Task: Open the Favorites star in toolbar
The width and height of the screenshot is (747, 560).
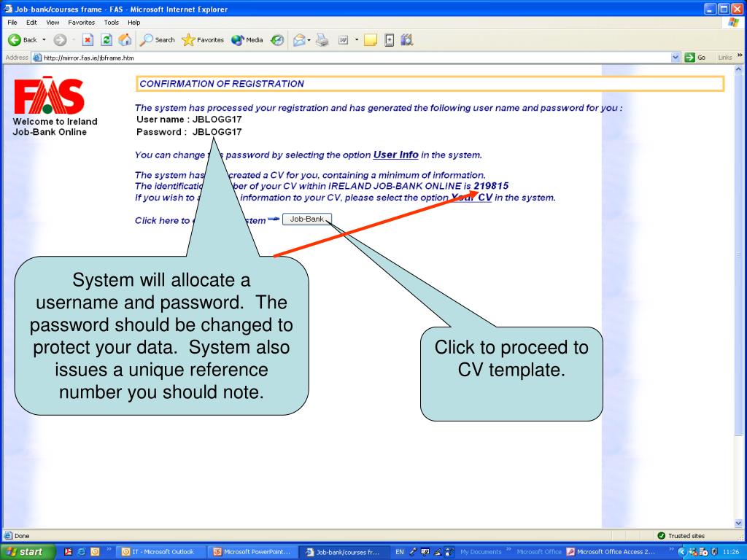Action: (x=203, y=40)
